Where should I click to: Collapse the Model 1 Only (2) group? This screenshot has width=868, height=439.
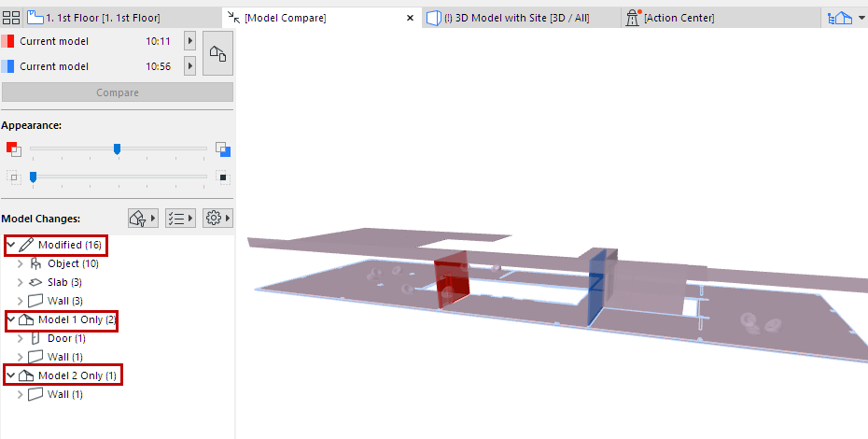click(10, 319)
